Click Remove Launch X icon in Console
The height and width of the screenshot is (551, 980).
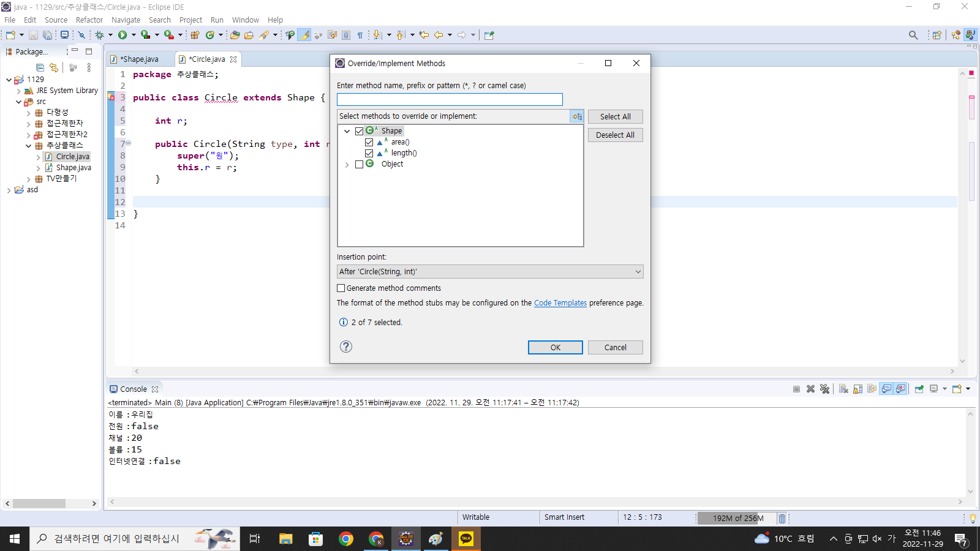pos(810,389)
